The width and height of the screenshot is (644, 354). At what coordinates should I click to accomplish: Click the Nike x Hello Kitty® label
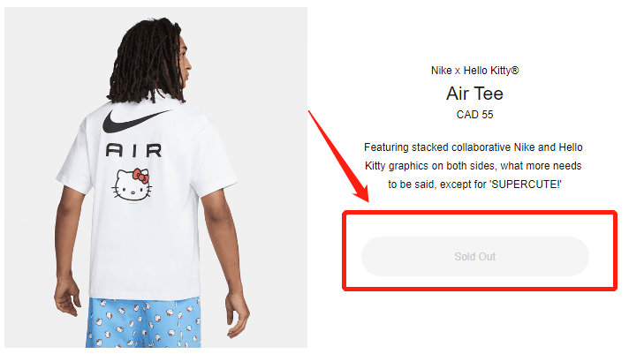[x=474, y=71]
